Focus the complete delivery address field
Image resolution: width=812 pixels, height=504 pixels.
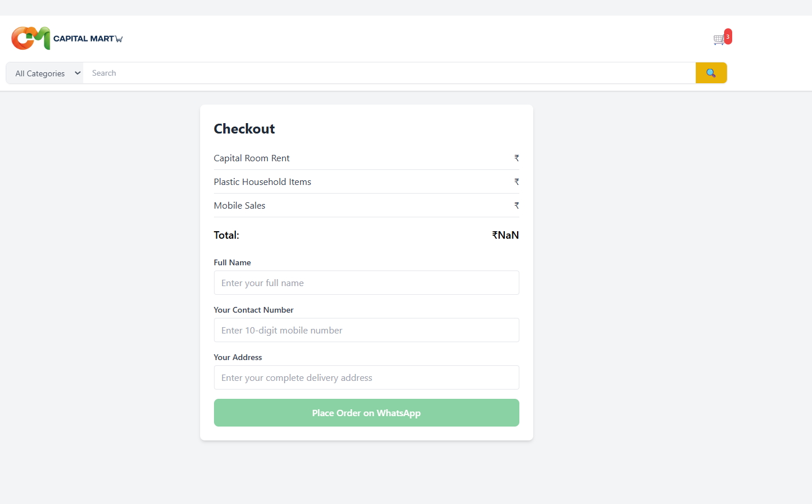click(366, 378)
